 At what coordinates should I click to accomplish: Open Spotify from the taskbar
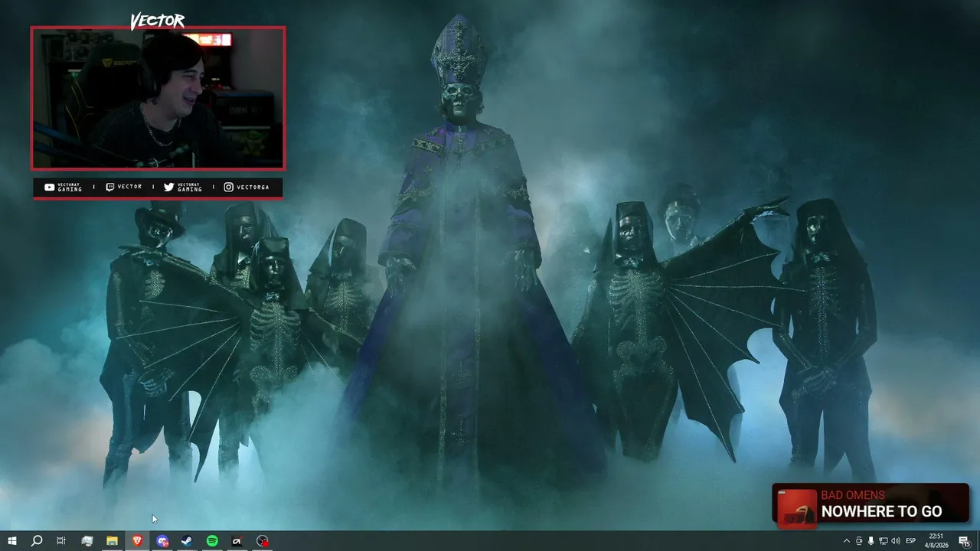[x=212, y=541]
